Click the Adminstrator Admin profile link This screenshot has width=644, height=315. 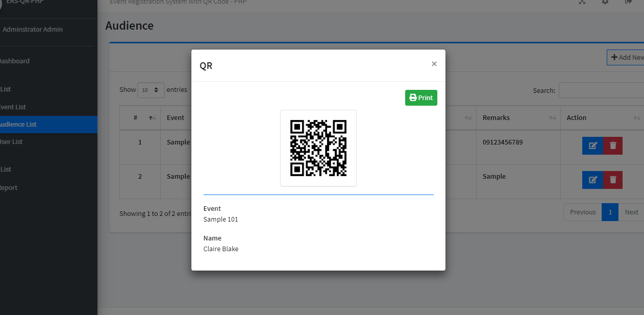point(33,30)
